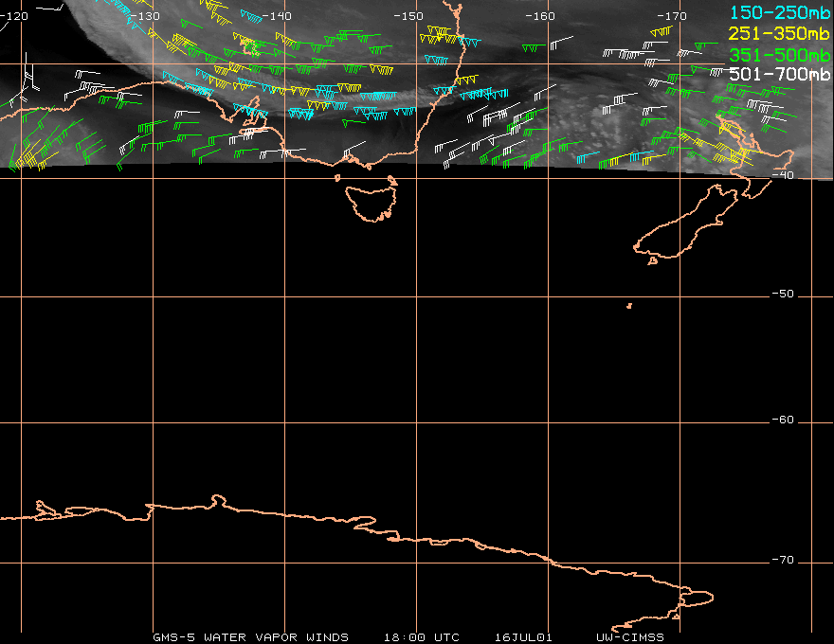834x644 pixels.
Task: Click the 16JUL01 date text
Action: (x=523, y=637)
